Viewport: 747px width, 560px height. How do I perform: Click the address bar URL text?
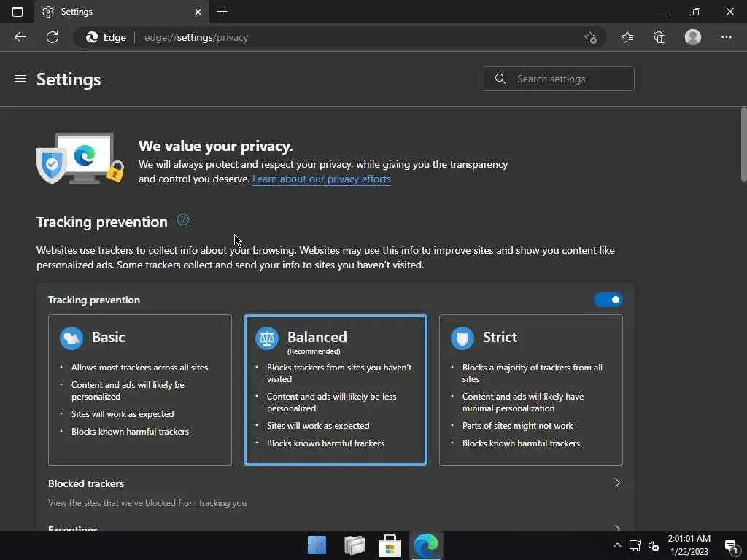coord(196,38)
